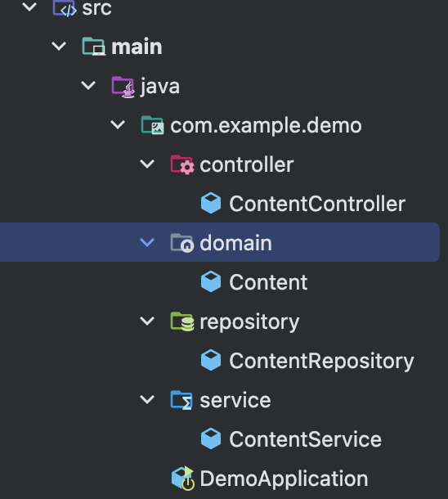The width and height of the screenshot is (448, 499).
Task: Select the ContentRepository file
Action: [321, 361]
